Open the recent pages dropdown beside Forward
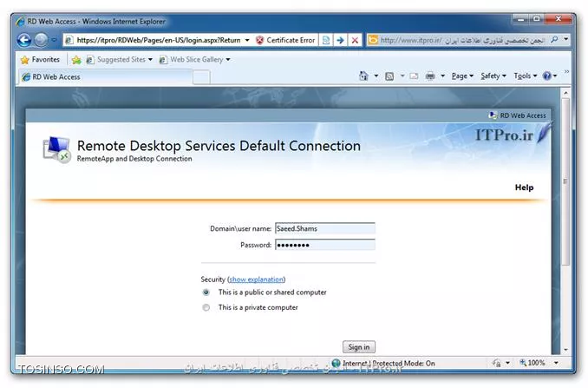This screenshot has height=388, width=588. click(x=55, y=40)
